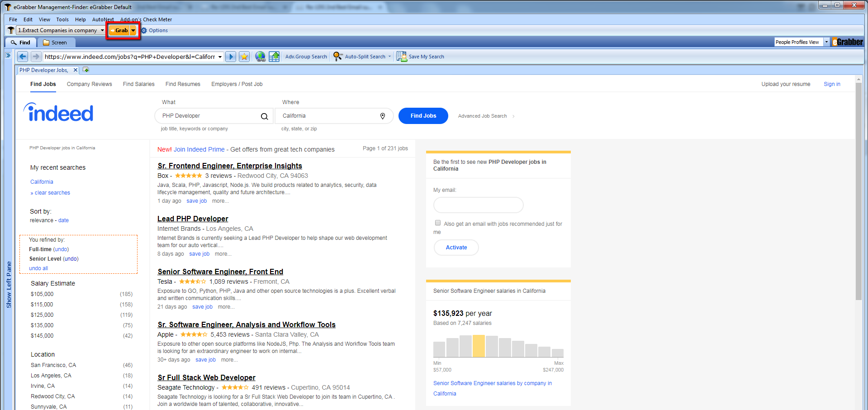
Task: Click the Seagate Technology star rating
Action: [x=235, y=387]
